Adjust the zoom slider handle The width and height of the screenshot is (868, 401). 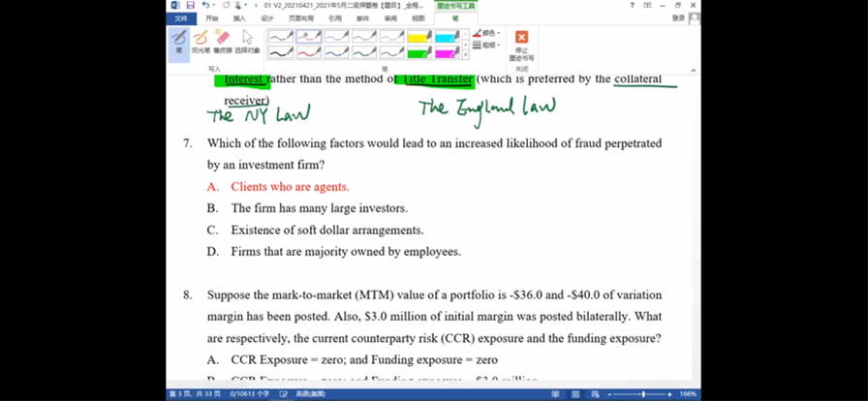(643, 394)
